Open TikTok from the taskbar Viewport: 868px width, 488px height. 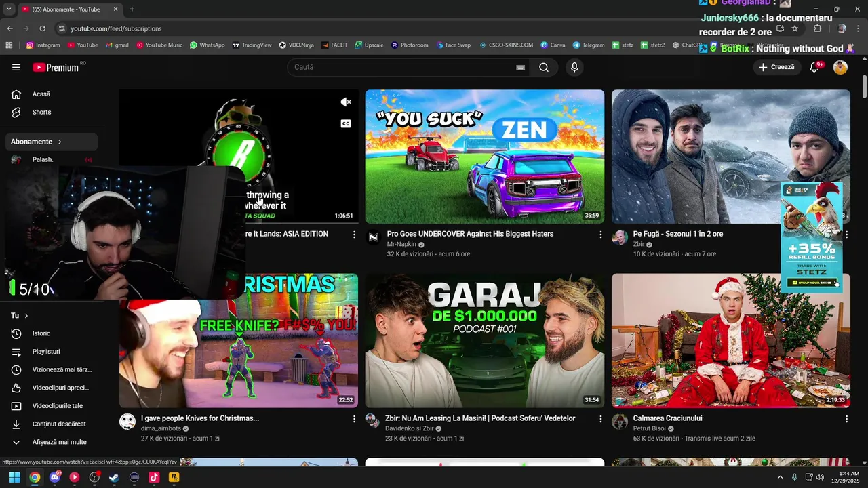(154, 477)
